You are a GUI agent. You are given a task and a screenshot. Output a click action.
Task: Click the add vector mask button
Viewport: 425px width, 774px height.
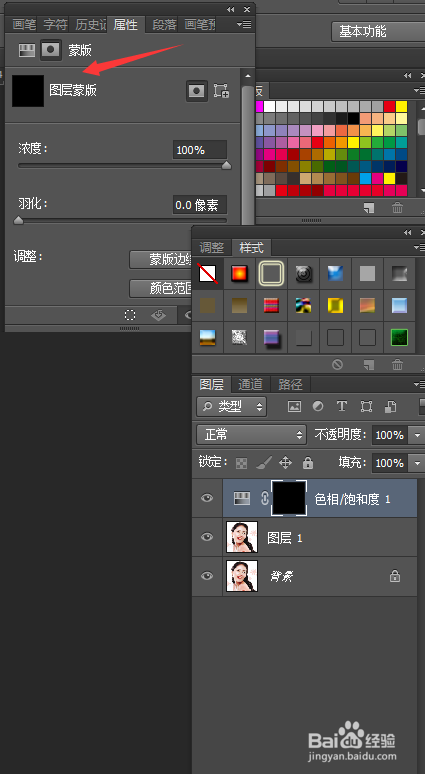(x=221, y=91)
